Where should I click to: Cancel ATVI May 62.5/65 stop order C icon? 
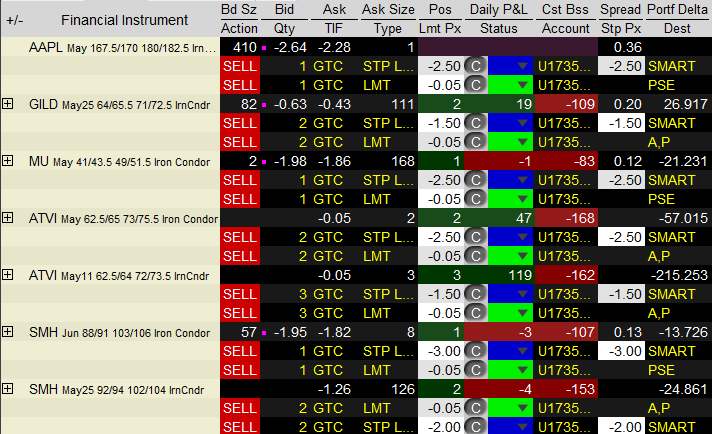click(476, 238)
